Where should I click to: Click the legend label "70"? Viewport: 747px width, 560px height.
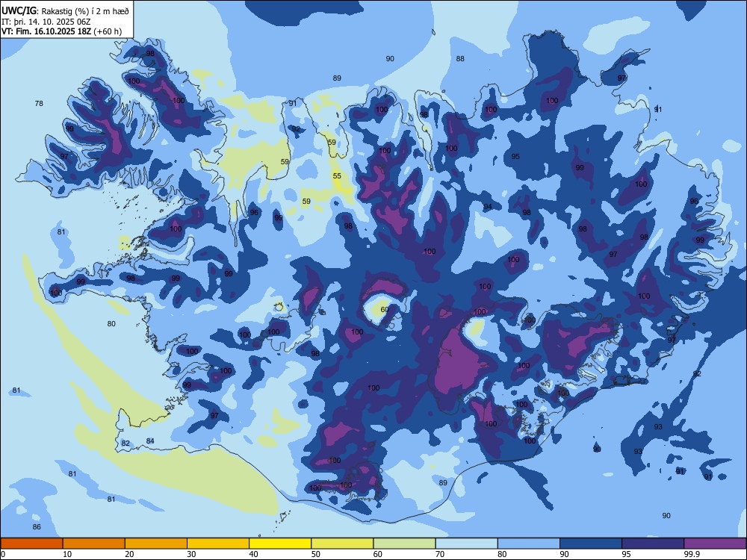[x=440, y=554]
